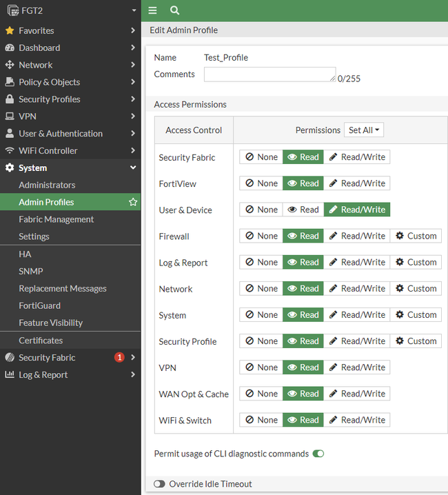Screen dimensions: 448x495
Task: Click the Favorites star icon in sidebar
Action: click(x=10, y=30)
